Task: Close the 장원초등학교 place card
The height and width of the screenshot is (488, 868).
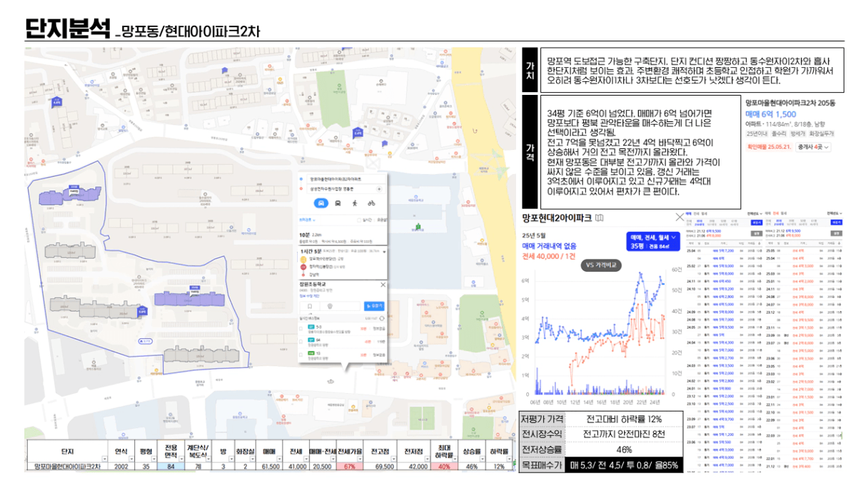Action: pos(383,285)
